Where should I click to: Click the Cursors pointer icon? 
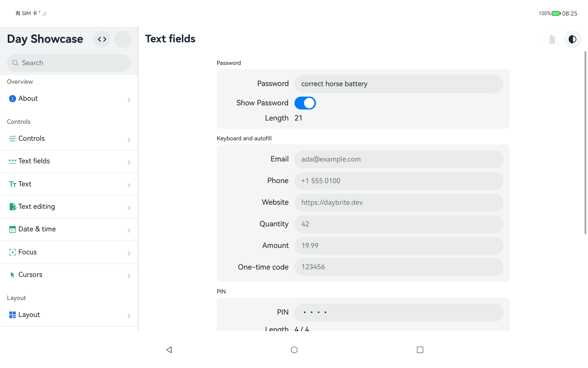[x=12, y=275]
